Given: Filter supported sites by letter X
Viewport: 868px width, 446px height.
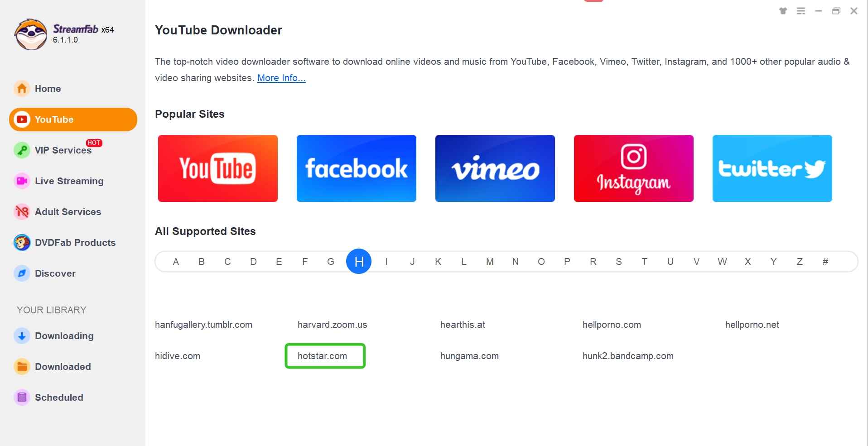Looking at the screenshot, I should [x=748, y=262].
